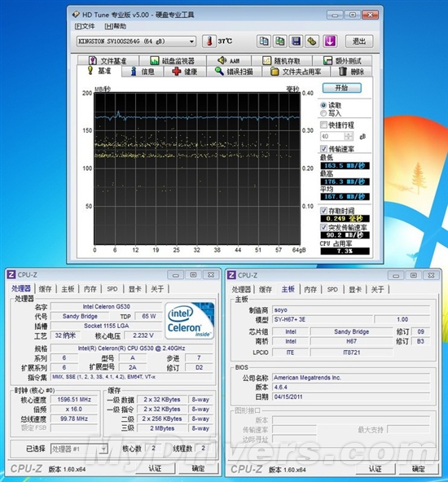Click the purple down-arrow toolbar icon
The image size is (448, 482).
(x=330, y=42)
